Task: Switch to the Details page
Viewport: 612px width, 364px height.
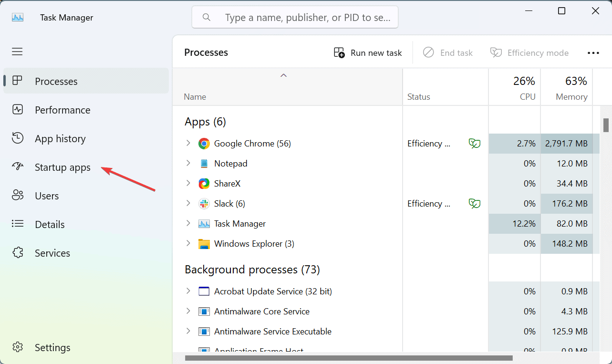Action: click(x=50, y=224)
